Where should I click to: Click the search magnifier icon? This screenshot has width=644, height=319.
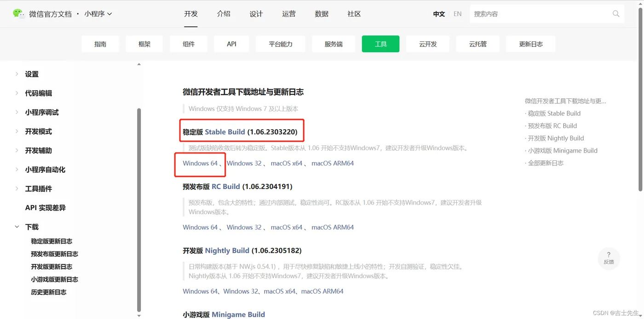click(616, 14)
